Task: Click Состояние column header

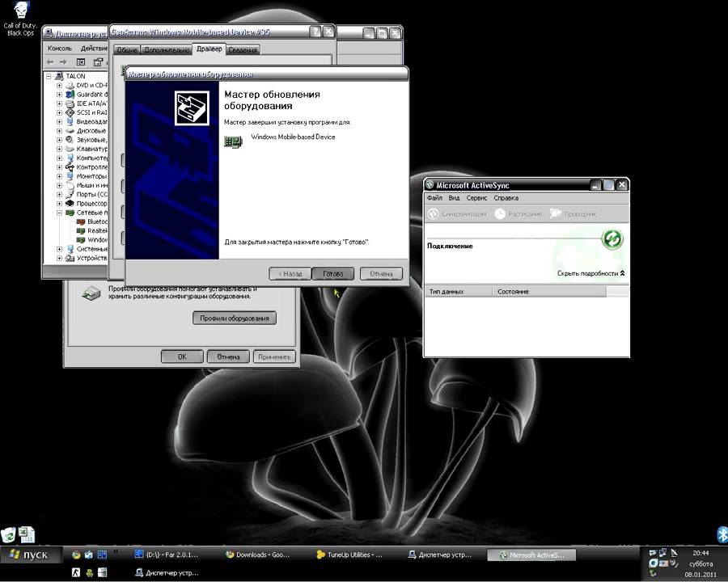Action: (x=549, y=292)
